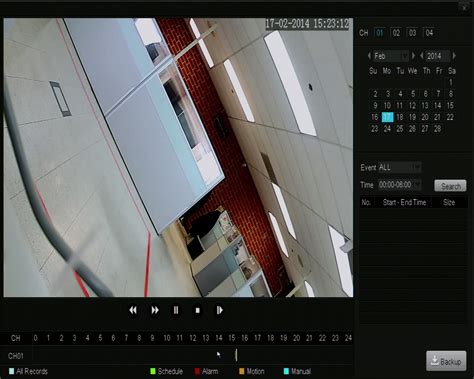
Task: Click the fast forward button
Action: click(x=155, y=310)
